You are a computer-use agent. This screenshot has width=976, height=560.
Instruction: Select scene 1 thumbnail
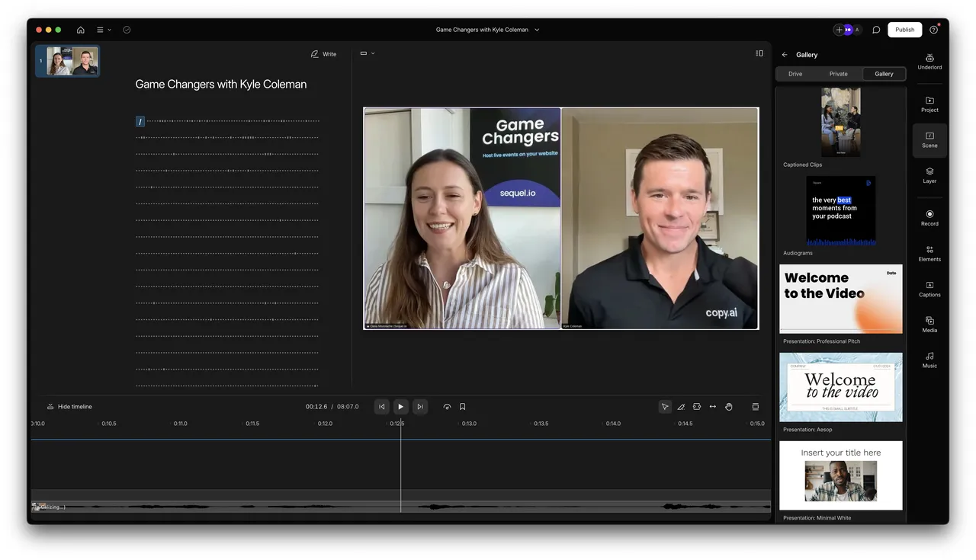pyautogui.click(x=67, y=61)
